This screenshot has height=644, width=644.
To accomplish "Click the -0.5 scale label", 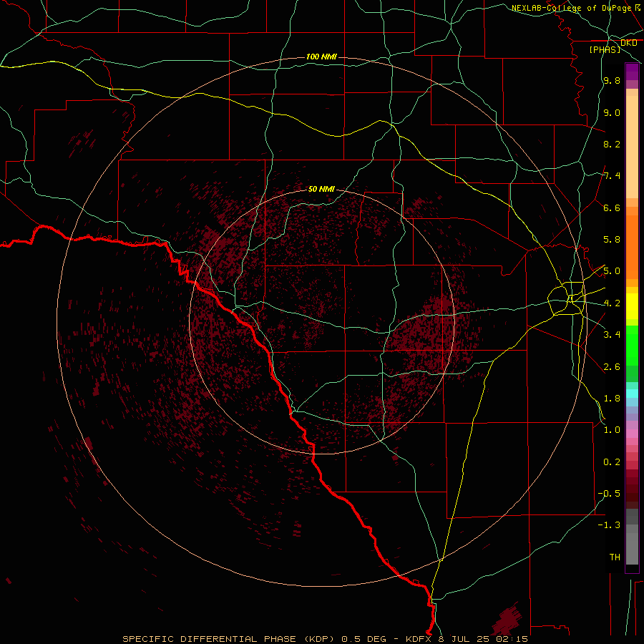I will tap(609, 494).
